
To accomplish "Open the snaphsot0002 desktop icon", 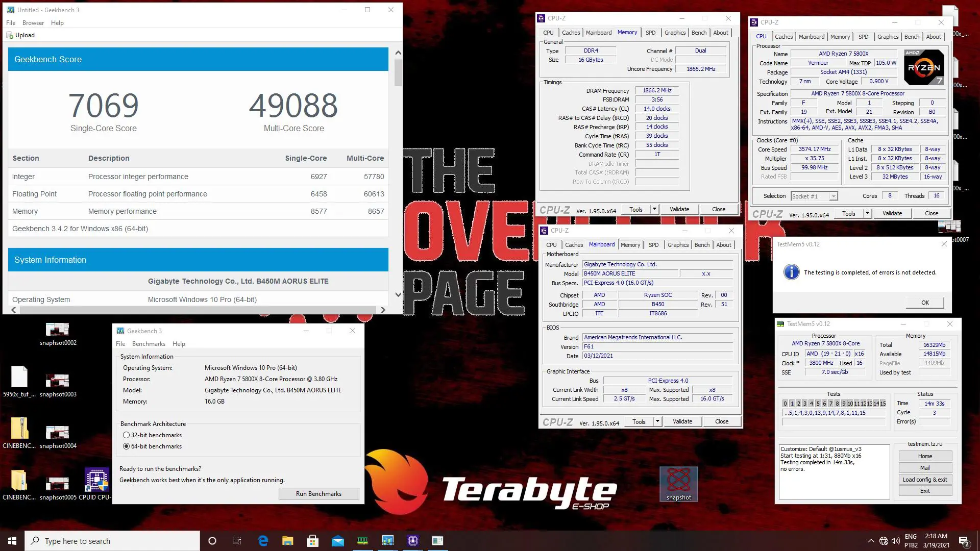I will point(58,334).
